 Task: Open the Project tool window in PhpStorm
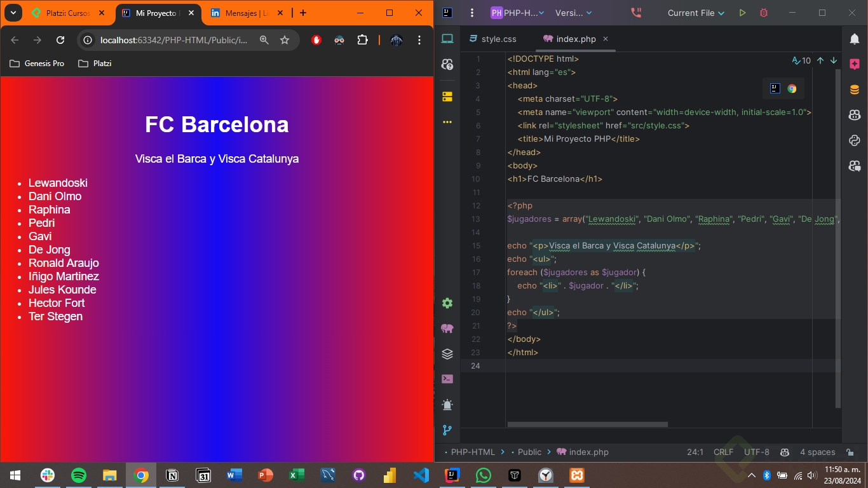(x=447, y=39)
